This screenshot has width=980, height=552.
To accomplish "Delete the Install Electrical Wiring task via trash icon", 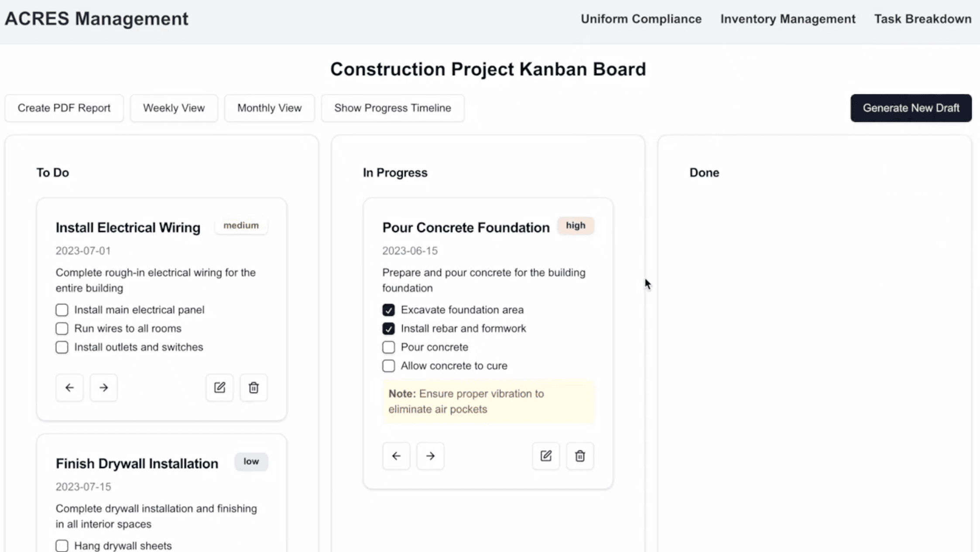I will 254,387.
